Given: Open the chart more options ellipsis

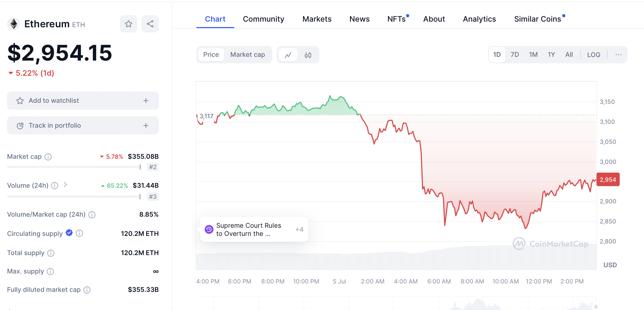Looking at the screenshot, I should point(618,55).
